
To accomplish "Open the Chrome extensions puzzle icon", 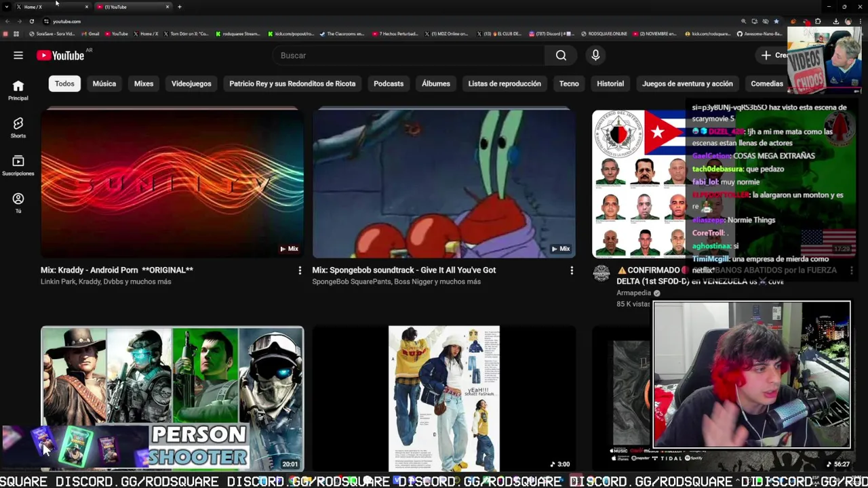I will [x=818, y=21].
